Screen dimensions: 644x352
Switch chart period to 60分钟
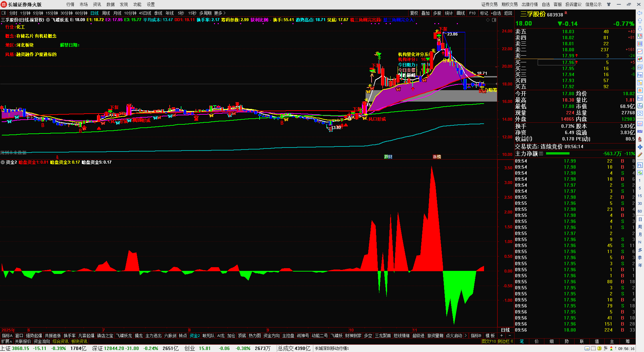pyautogui.click(x=81, y=13)
